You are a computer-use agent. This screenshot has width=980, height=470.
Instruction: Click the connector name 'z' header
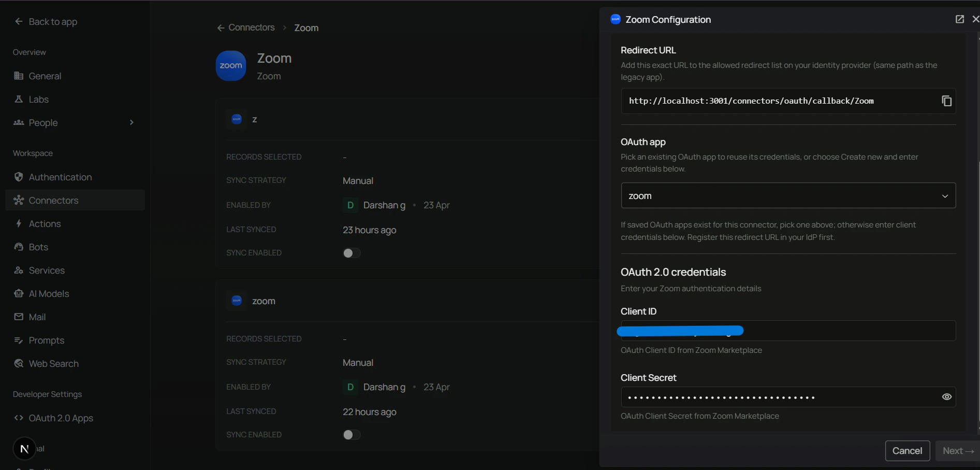coord(254,119)
